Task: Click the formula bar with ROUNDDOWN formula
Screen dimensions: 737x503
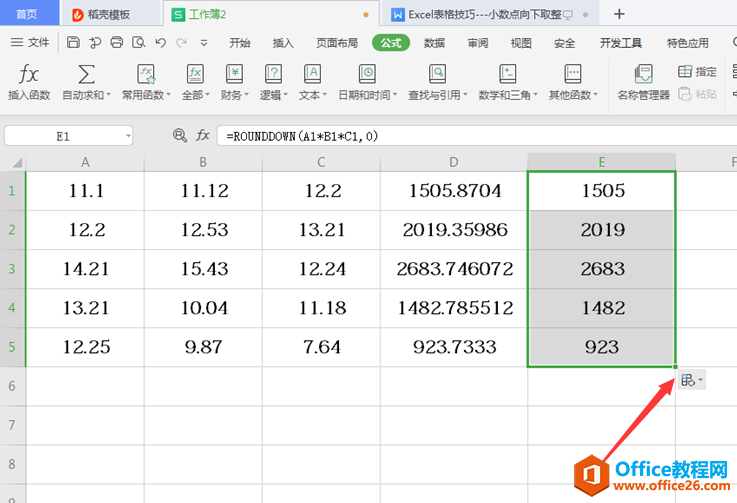Action: click(477, 136)
